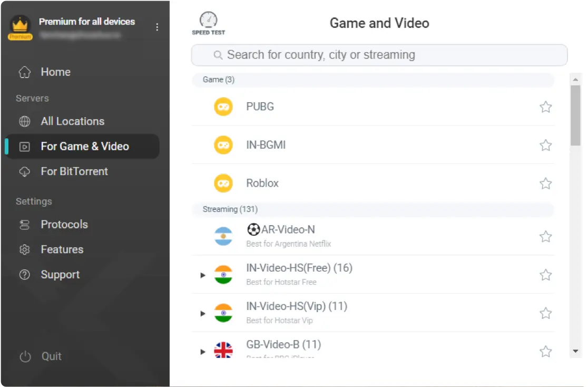588x387 pixels.
Task: Click the Premium crown account icon
Action: pyautogui.click(x=20, y=27)
